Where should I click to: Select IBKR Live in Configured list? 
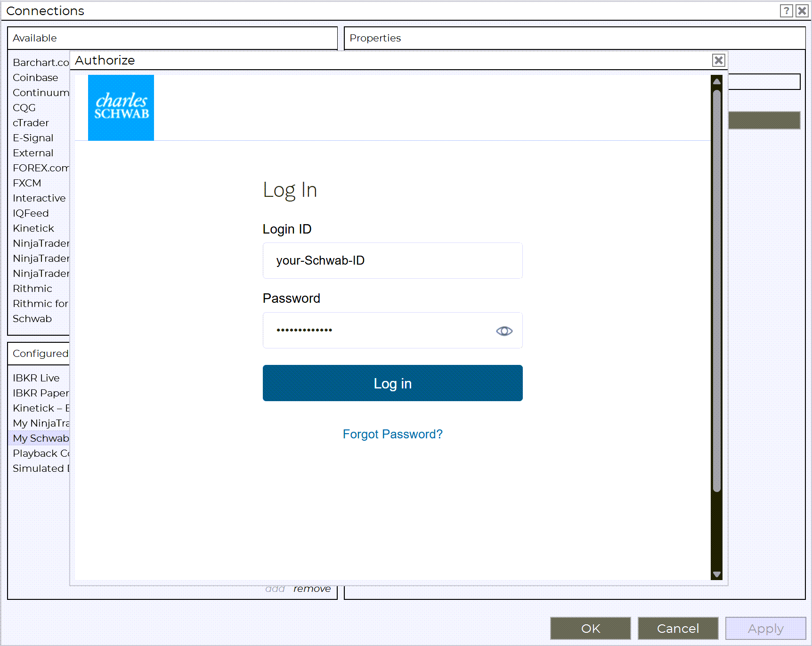(x=36, y=378)
